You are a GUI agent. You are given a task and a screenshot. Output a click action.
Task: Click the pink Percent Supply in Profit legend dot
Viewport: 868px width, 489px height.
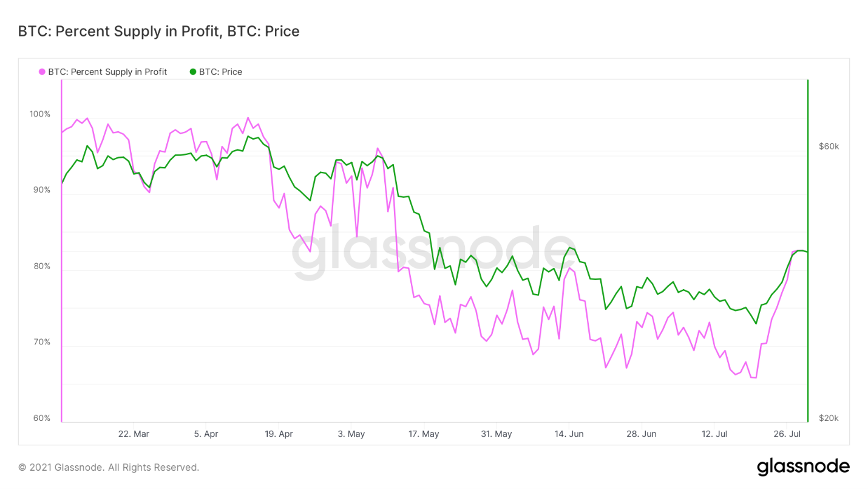pyautogui.click(x=42, y=72)
